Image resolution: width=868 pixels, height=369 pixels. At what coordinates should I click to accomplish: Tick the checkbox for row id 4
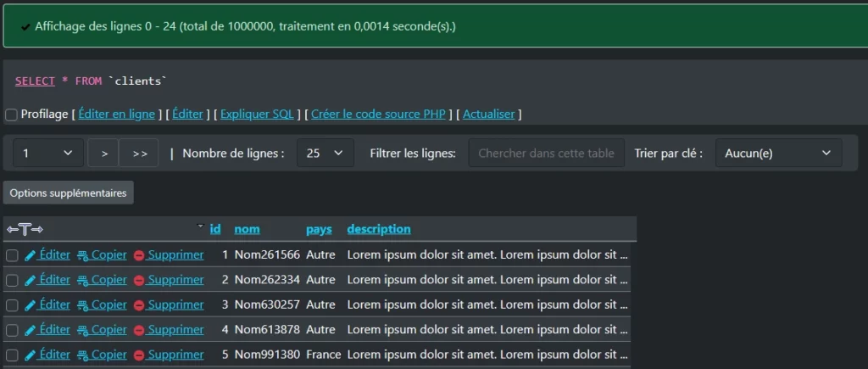tap(12, 330)
